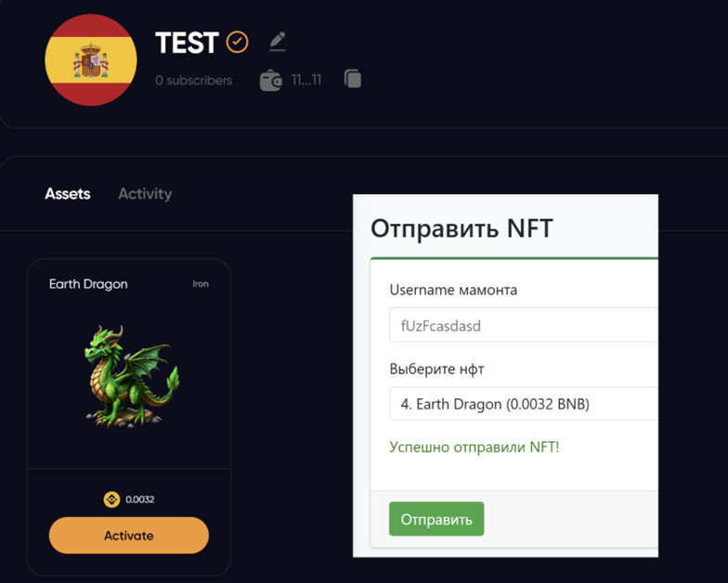
Task: Switch to the Activity tab
Action: (145, 193)
